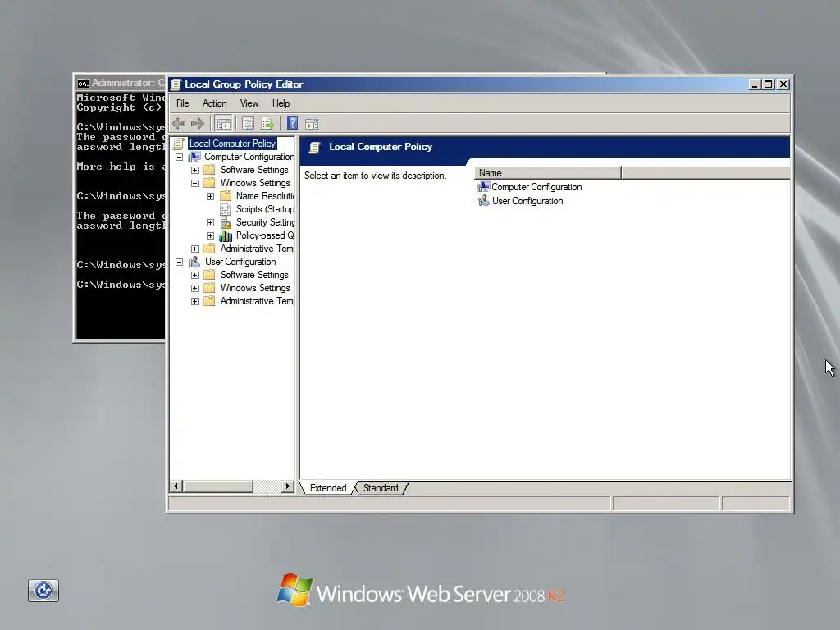
Task: Close the Local Group Policy Editor window
Action: 783,84
